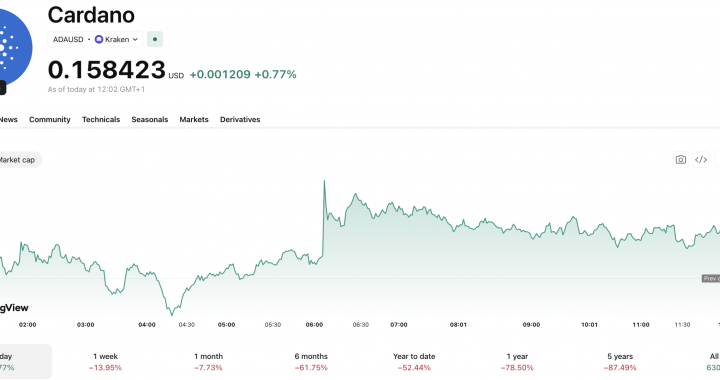Click the TradingView logo on chart

point(14,308)
